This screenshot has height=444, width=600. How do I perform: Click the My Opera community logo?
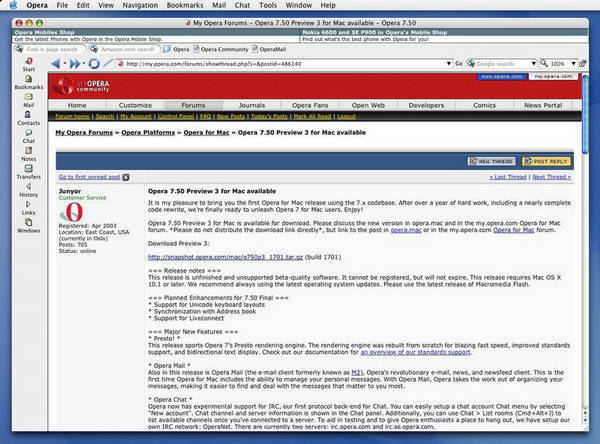click(83, 86)
